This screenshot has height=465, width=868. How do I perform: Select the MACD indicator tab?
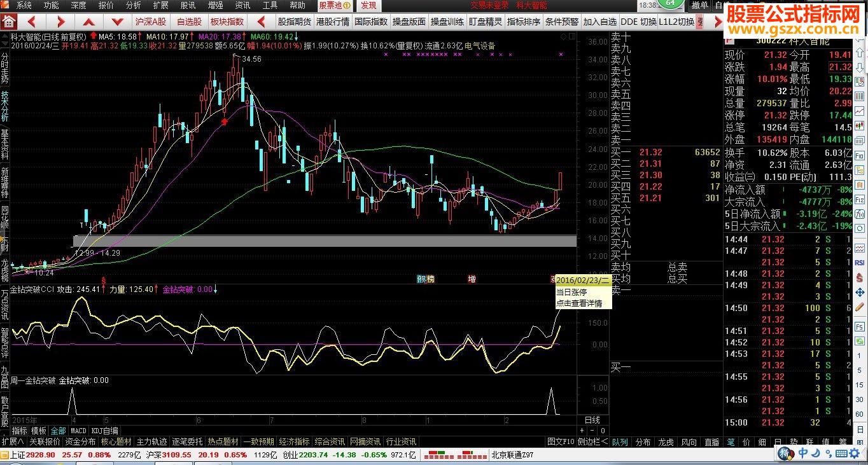(78, 431)
